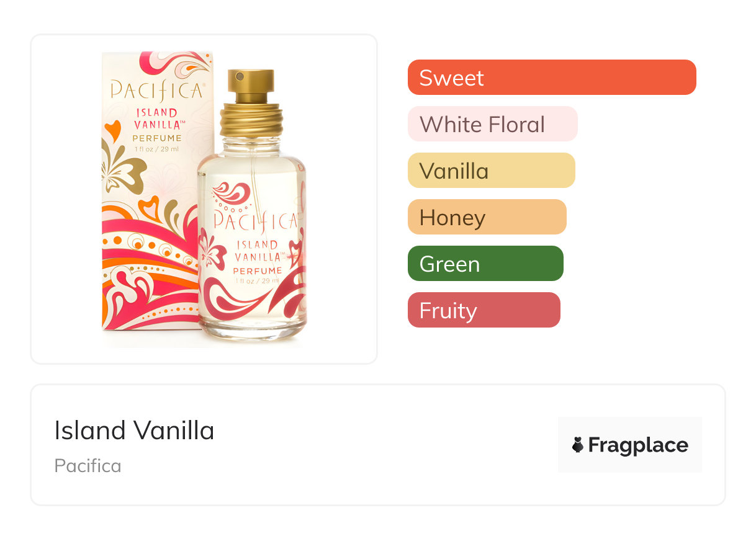The width and height of the screenshot is (756, 536).
Task: Select the Fruity accord bar
Action: pos(484,310)
